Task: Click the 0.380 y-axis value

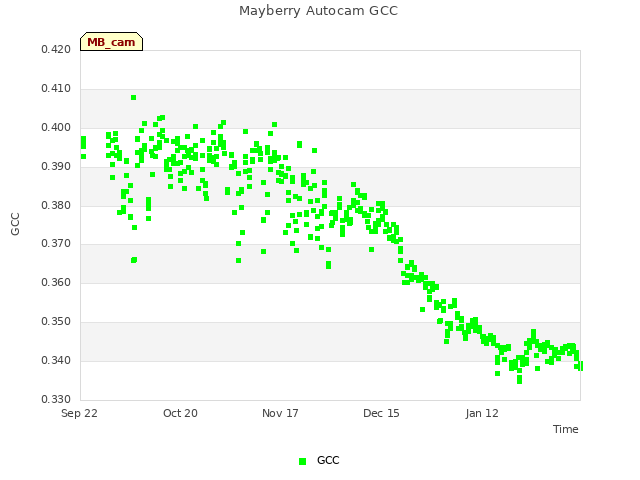Action: pos(56,205)
